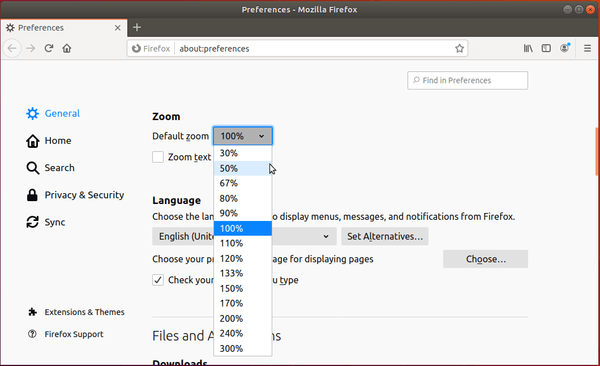Go to the Firefox home page
Image resolution: width=600 pixels, height=366 pixels.
click(x=67, y=48)
